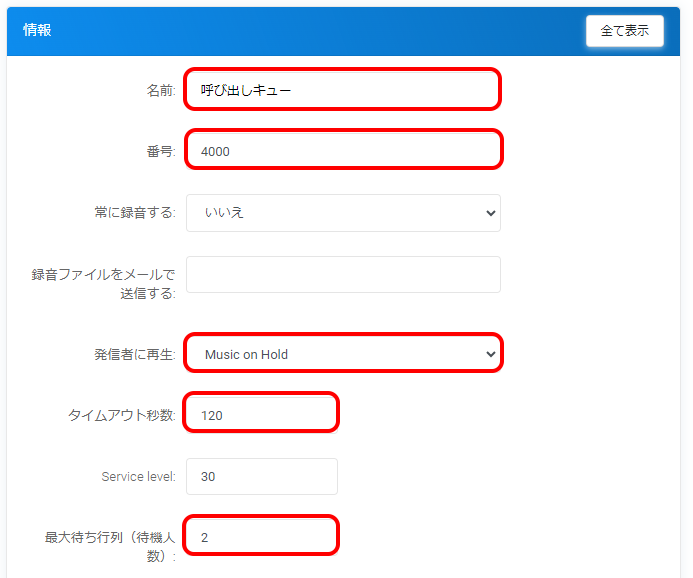
Task: Click the 情報 panel header title
Action: pos(37,30)
